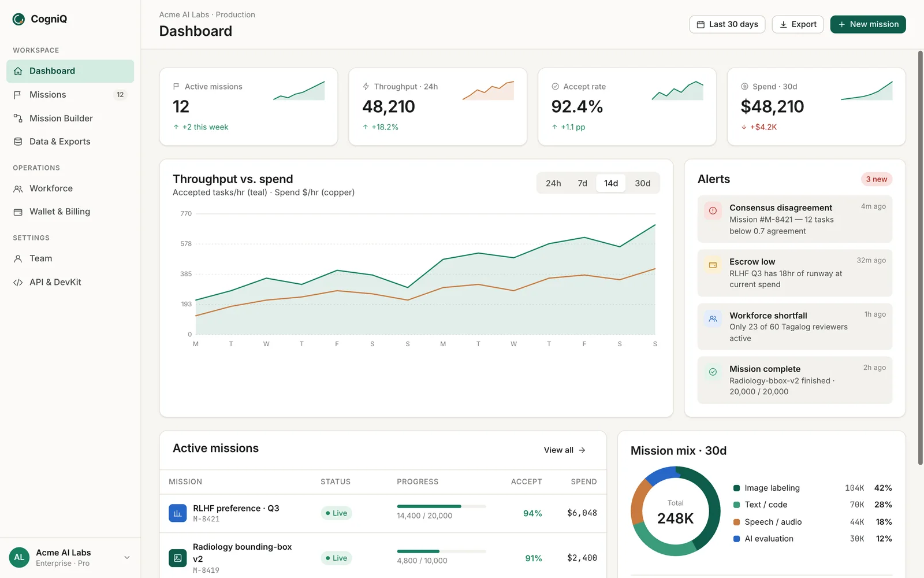Open Data & Exports page

click(x=70, y=142)
